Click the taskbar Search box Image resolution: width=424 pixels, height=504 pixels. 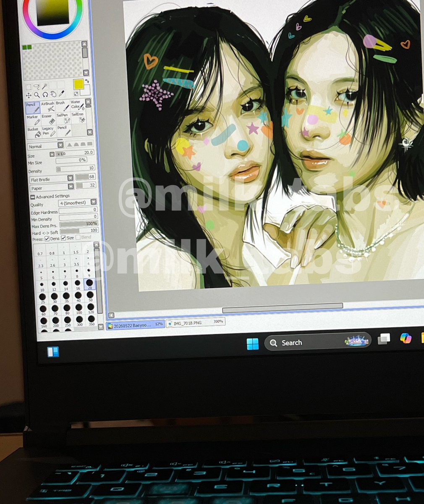click(x=318, y=342)
